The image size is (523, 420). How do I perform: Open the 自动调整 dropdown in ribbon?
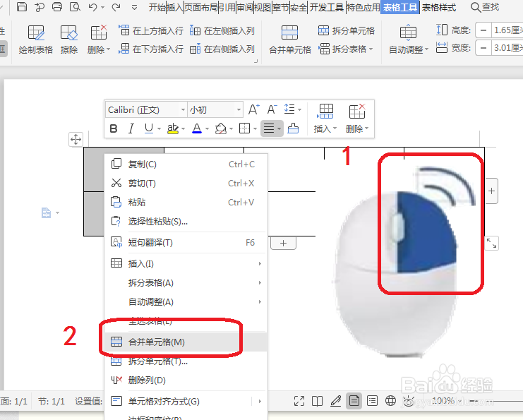pyautogui.click(x=408, y=40)
